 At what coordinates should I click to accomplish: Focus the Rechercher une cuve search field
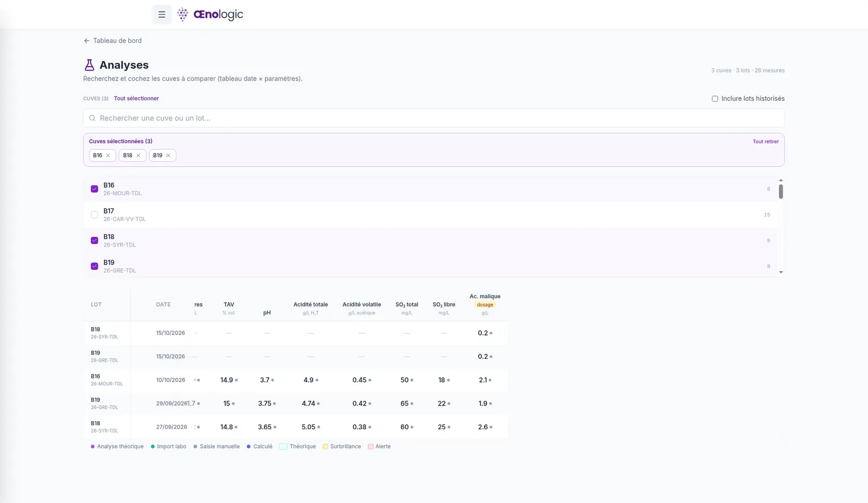[x=434, y=118]
